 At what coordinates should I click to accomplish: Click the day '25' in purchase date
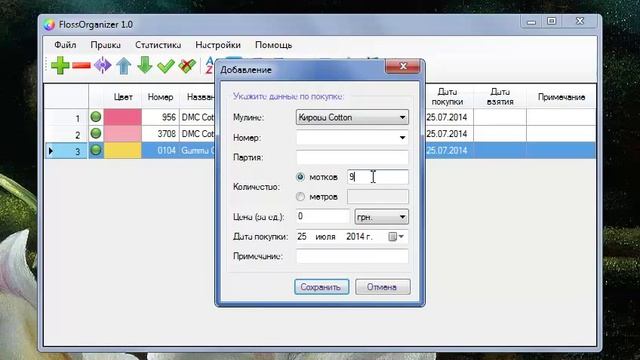(x=302, y=236)
